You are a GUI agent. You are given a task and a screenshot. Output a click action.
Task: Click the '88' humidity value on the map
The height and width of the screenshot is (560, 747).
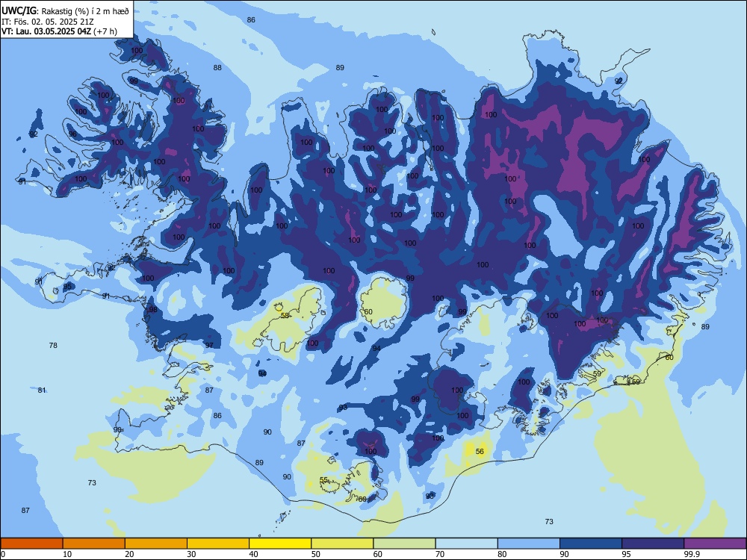pos(217,68)
